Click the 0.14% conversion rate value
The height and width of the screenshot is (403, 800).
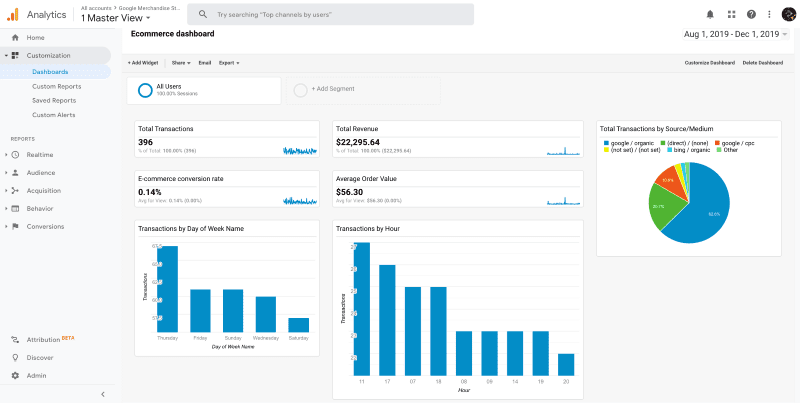click(149, 192)
